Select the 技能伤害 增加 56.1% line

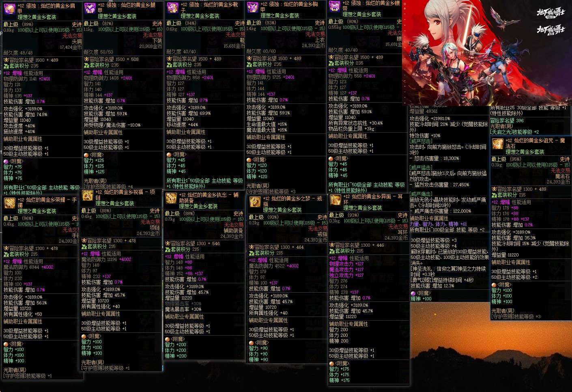click(26, 303)
